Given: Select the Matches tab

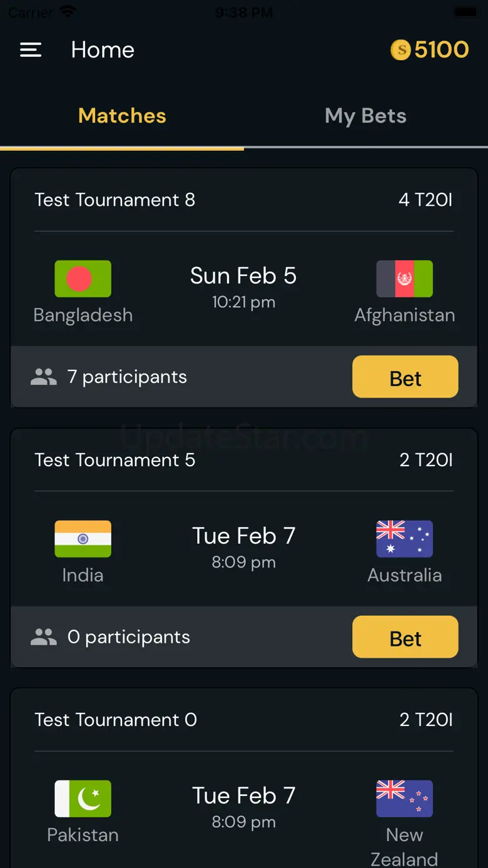Looking at the screenshot, I should pyautogui.click(x=122, y=116).
